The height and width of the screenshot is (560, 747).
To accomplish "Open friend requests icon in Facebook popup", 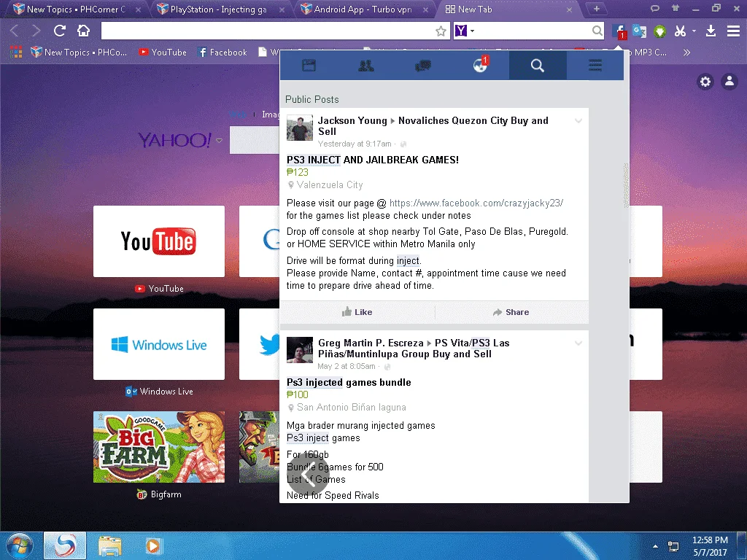I will (366, 65).
